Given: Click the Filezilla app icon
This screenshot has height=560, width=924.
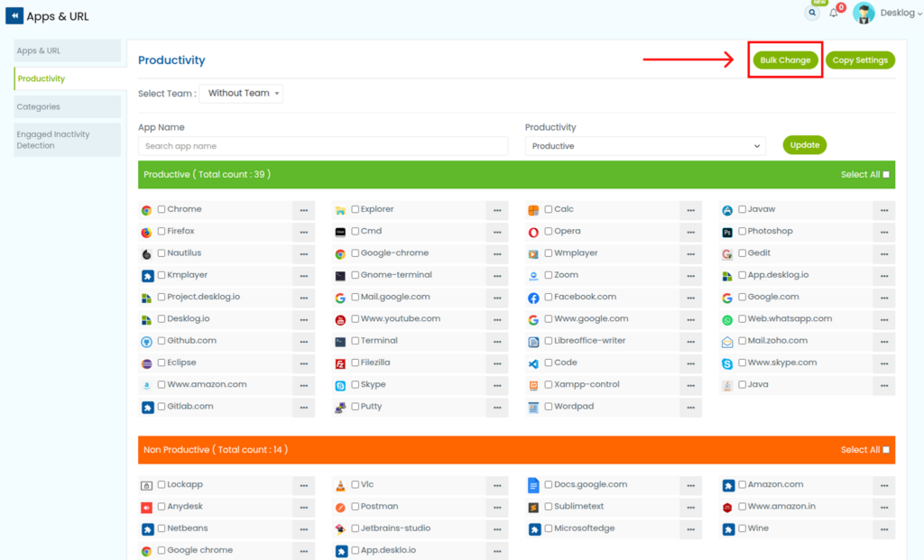Looking at the screenshot, I should [x=340, y=363].
